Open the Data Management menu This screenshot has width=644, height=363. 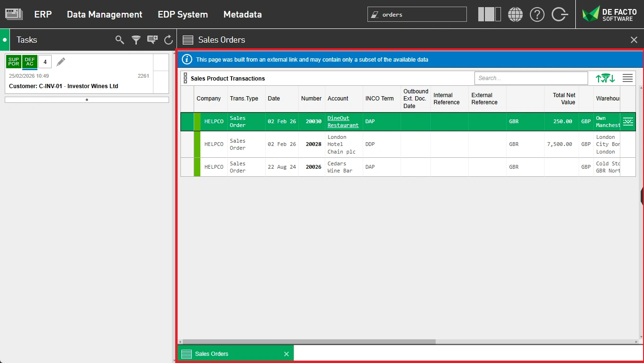coord(104,14)
